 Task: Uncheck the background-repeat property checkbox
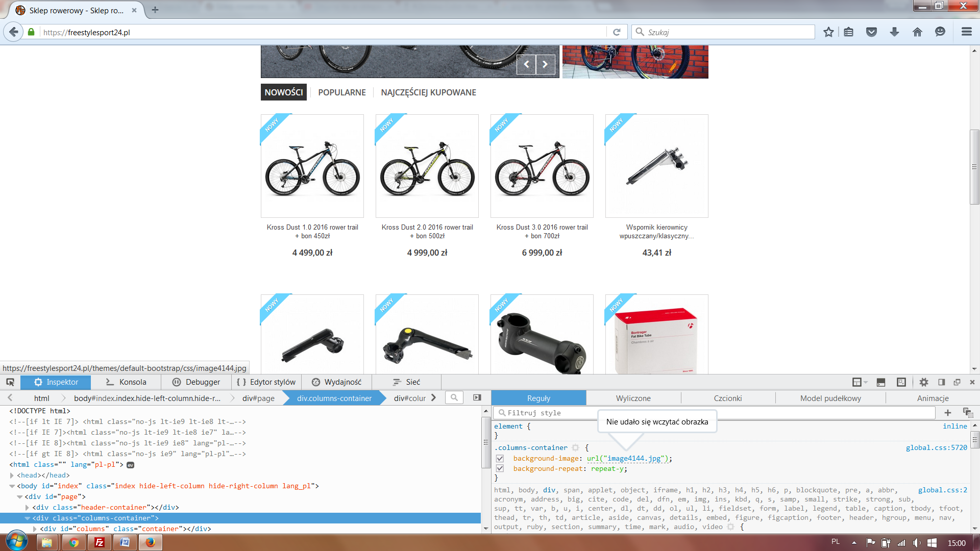[500, 469]
